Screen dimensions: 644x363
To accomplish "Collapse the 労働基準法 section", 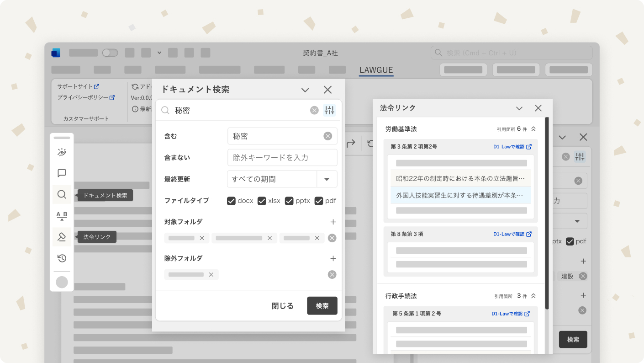I will coord(533,129).
